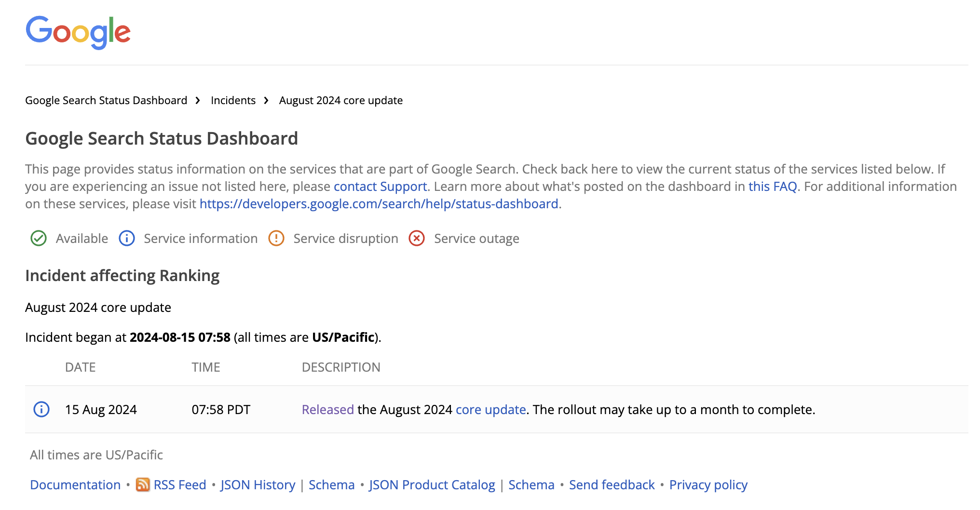Click the red Service outage icon
Image resolution: width=980 pixels, height=510 pixels.
[416, 238]
